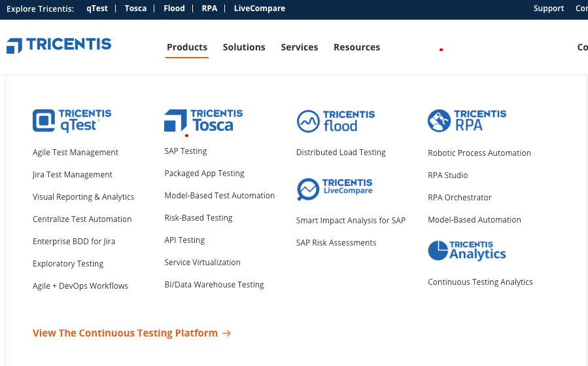The height and width of the screenshot is (366, 588).
Task: Open Distributed Load Testing
Action: click(x=341, y=153)
